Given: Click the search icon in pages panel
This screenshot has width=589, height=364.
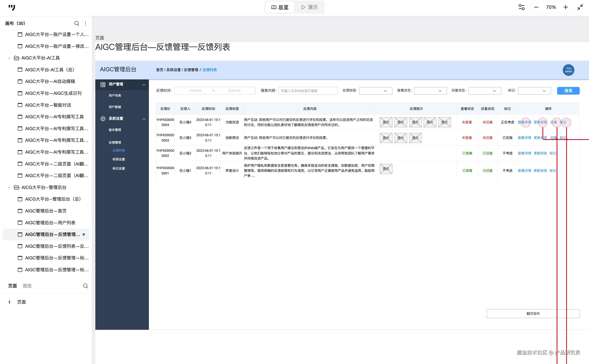Looking at the screenshot, I should (85, 286).
